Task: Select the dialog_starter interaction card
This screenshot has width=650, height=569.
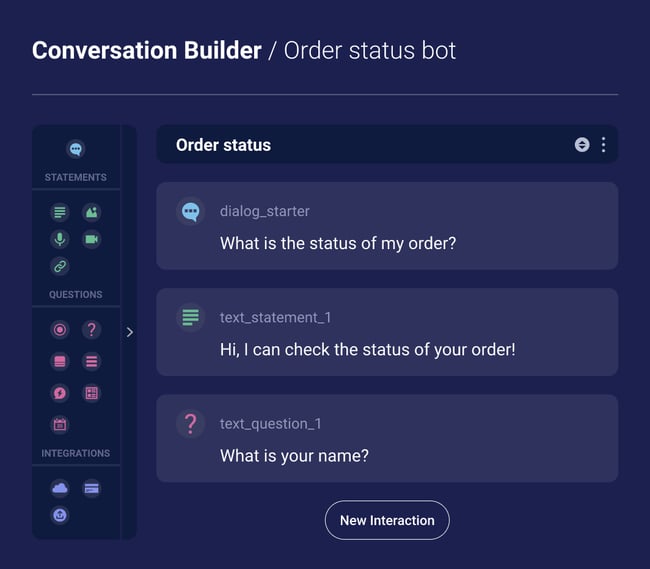Action: pyautogui.click(x=387, y=226)
